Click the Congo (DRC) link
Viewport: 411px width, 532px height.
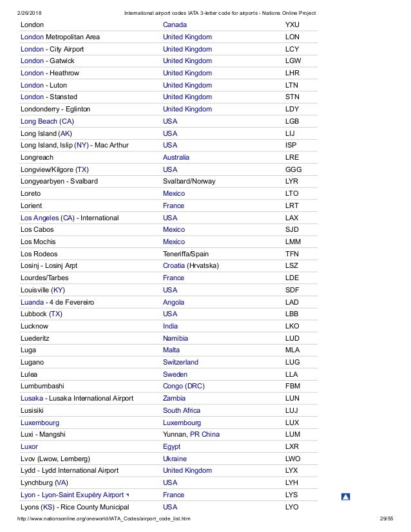(184, 386)
